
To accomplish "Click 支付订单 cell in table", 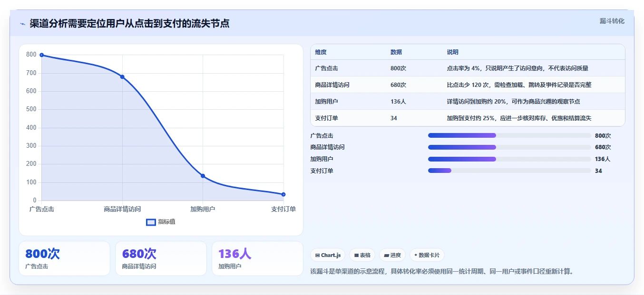I will (x=326, y=118).
